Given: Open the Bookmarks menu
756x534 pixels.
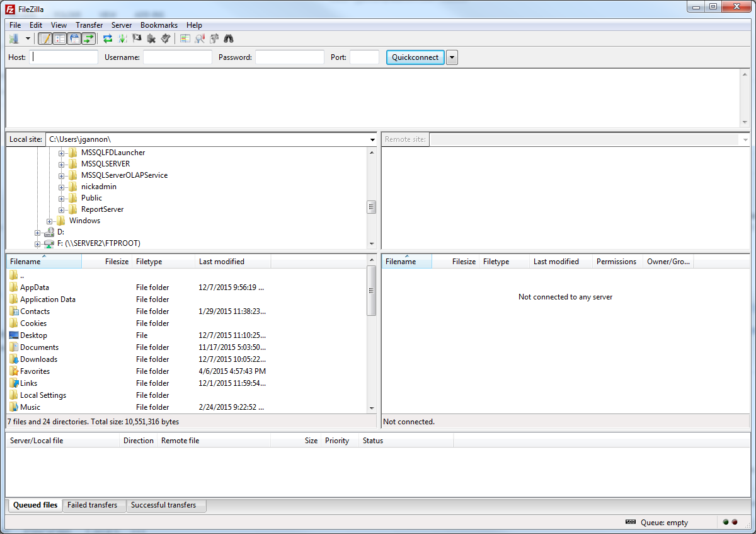Looking at the screenshot, I should [159, 25].
